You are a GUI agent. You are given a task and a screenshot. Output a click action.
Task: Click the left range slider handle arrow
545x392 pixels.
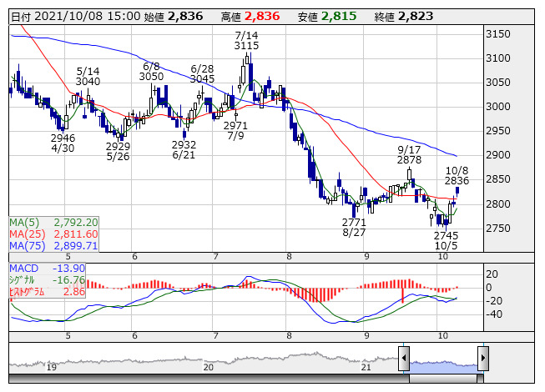(x=404, y=358)
